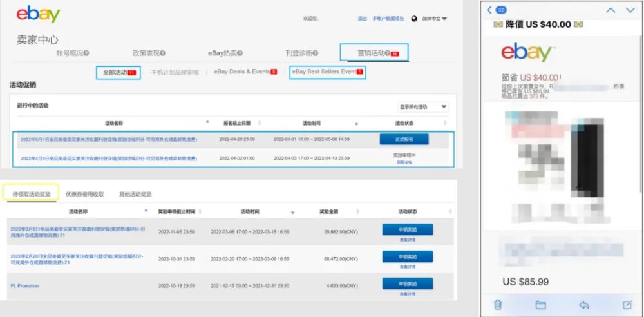Viewport: 644px width, 317px height.
Task: Sort by 奖励金额 column arrows
Action: pyautogui.click(x=357, y=212)
